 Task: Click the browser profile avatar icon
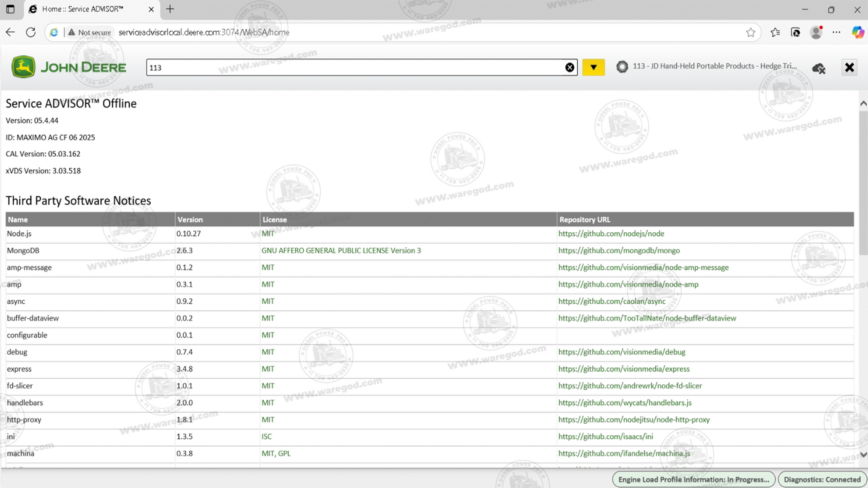(x=816, y=32)
